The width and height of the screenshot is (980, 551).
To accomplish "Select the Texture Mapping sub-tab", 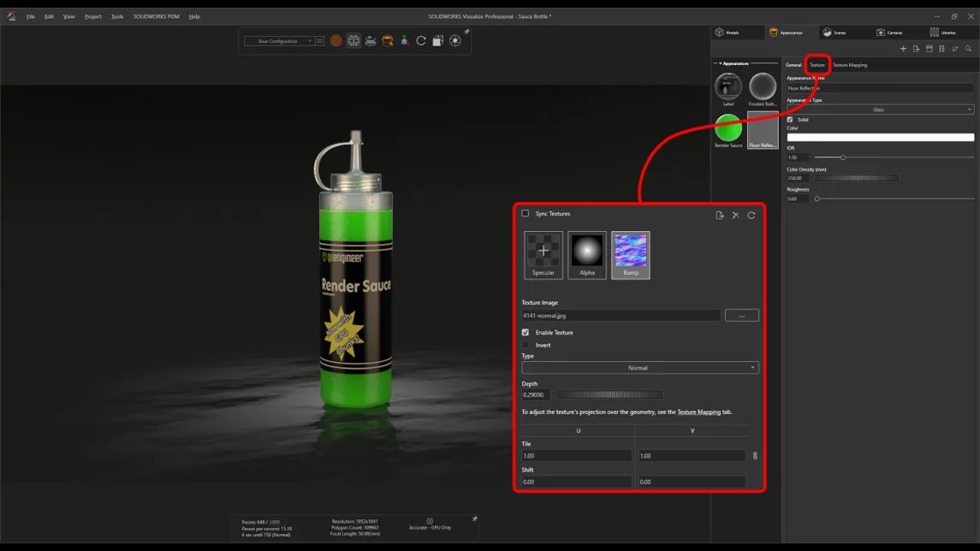I will (x=849, y=65).
